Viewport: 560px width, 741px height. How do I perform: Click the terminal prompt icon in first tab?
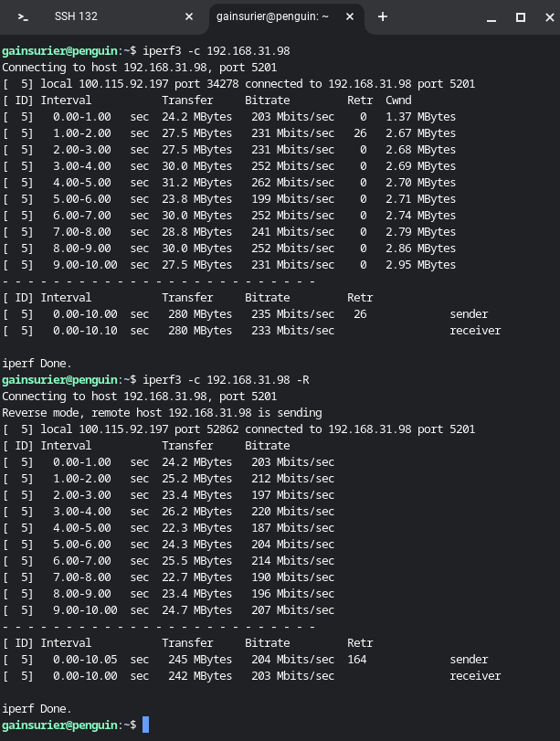[x=23, y=16]
